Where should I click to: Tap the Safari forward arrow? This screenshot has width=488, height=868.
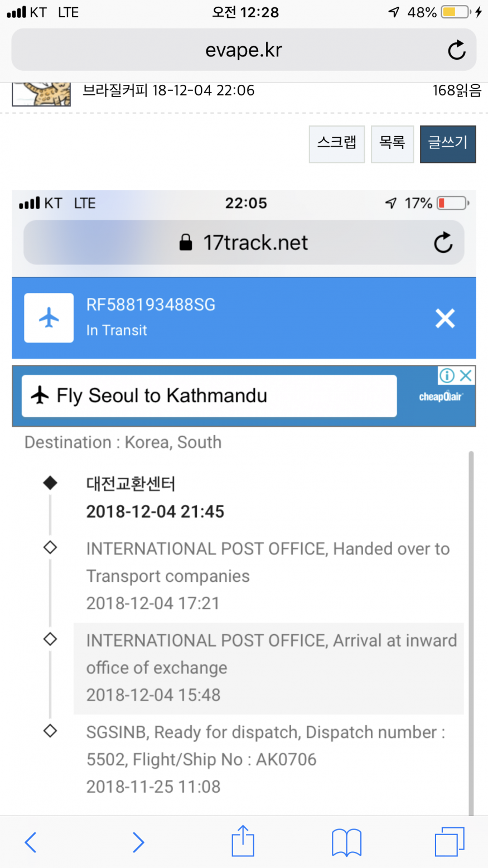[138, 842]
